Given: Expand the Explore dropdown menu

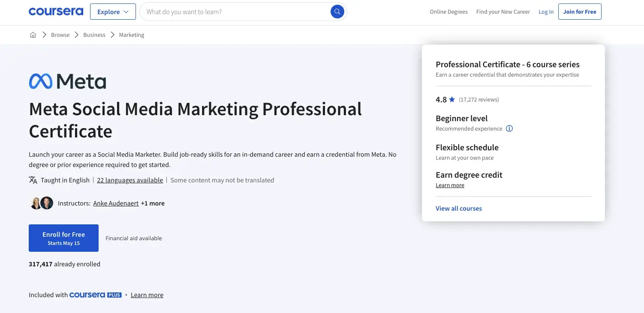Looking at the screenshot, I should pyautogui.click(x=113, y=12).
